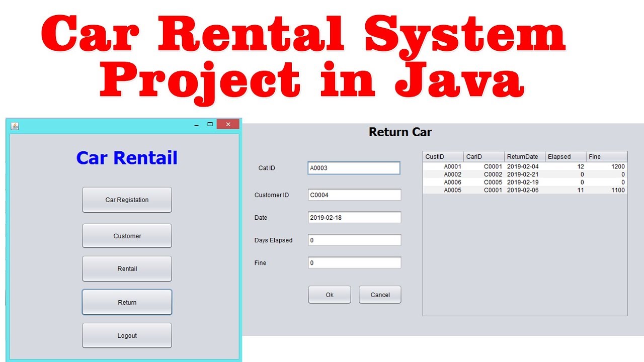Select table cell A0006
The height and width of the screenshot is (362, 644).
click(x=443, y=182)
